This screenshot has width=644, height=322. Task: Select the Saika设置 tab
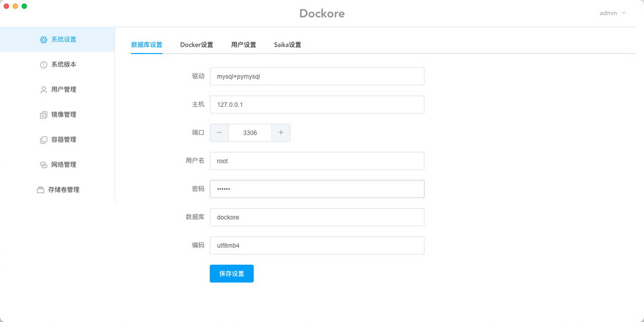point(287,45)
